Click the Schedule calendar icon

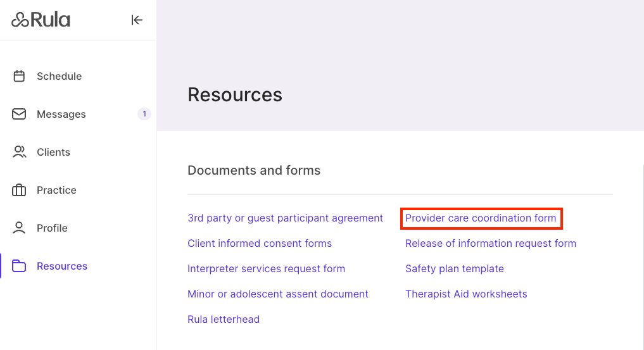click(19, 76)
